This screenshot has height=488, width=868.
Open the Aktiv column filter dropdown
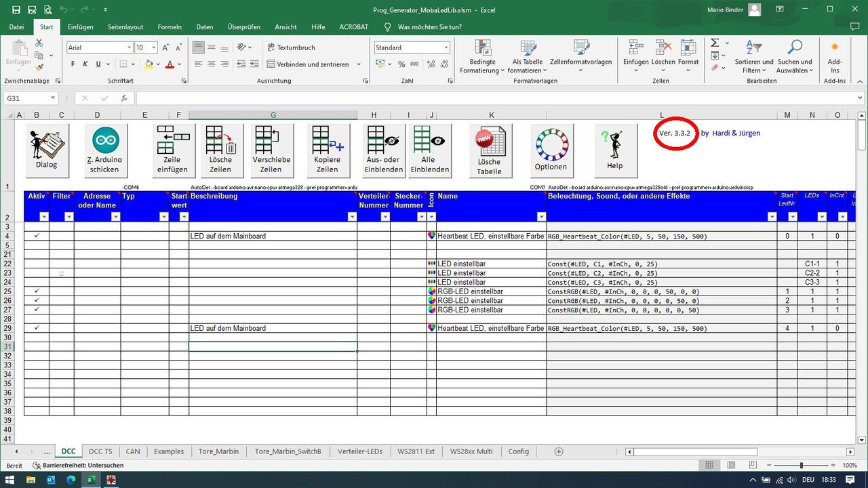pos(44,217)
